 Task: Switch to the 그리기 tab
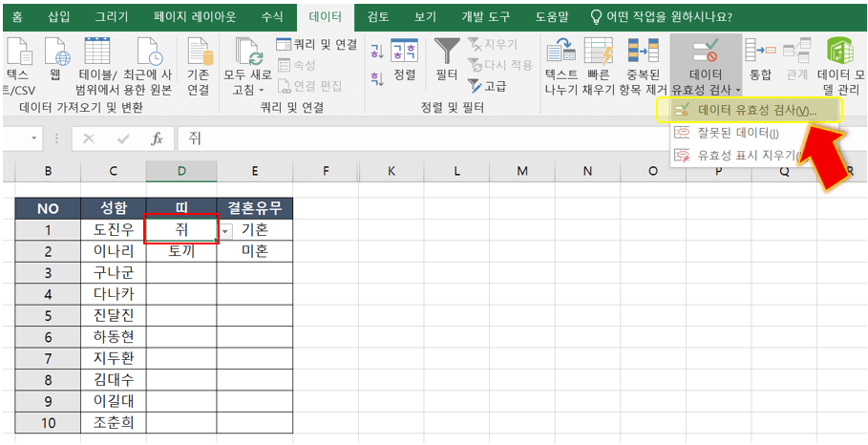click(x=112, y=16)
